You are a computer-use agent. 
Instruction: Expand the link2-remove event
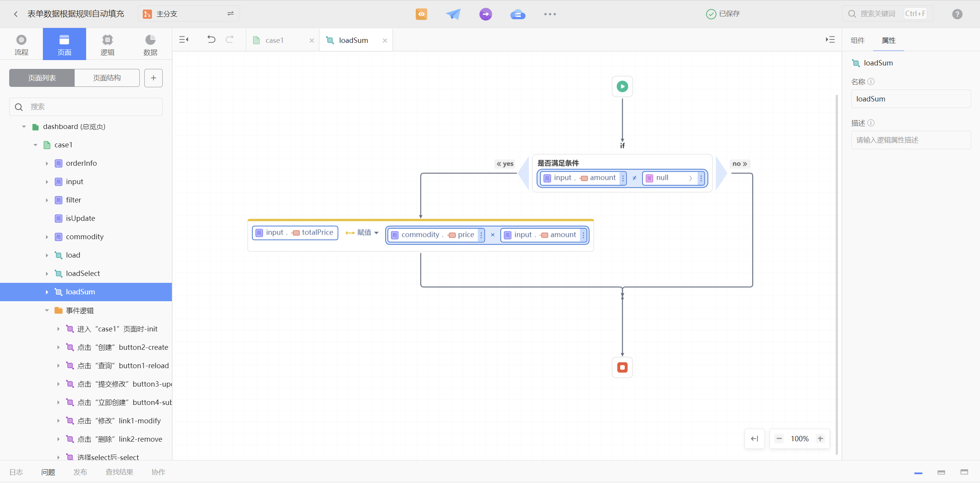(58, 439)
